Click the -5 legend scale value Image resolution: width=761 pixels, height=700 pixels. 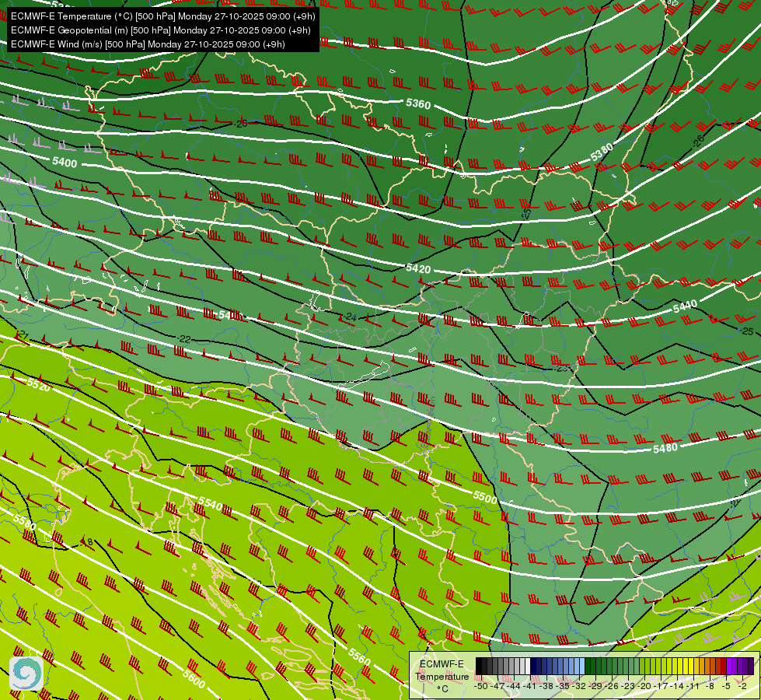(x=726, y=686)
